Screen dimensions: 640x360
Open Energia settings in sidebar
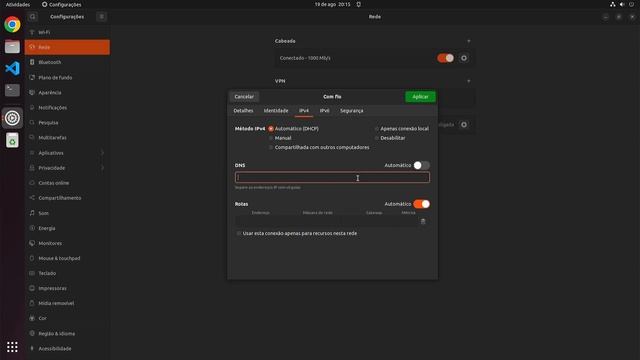click(x=67, y=228)
